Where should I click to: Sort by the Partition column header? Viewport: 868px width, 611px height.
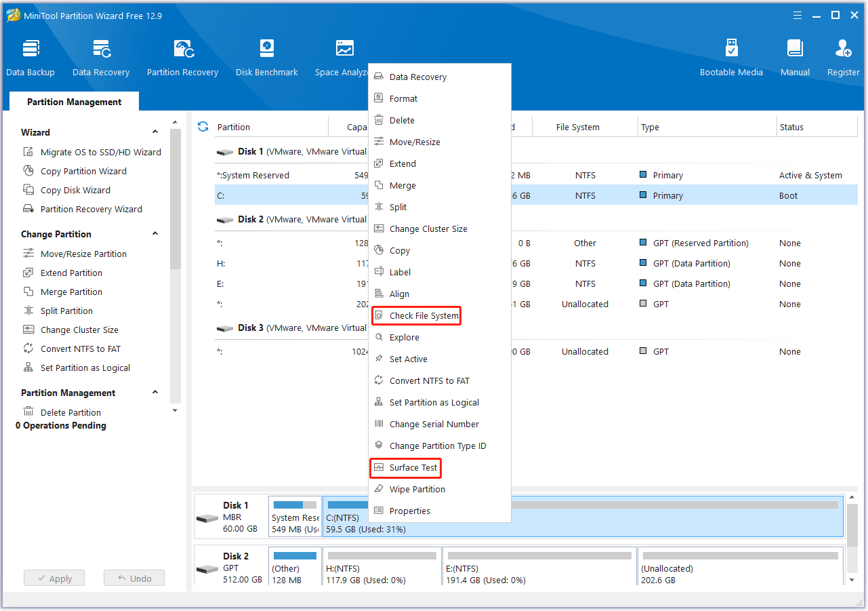(271, 127)
